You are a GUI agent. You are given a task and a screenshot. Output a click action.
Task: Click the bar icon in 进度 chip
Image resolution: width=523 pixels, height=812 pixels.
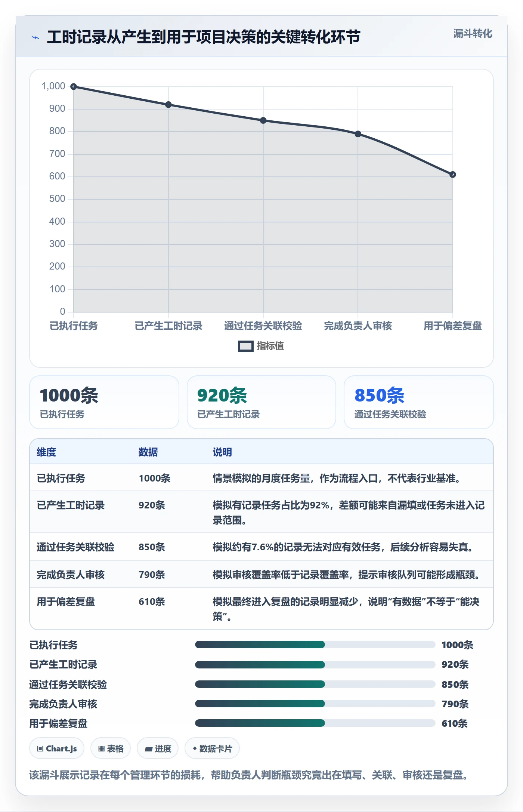point(149,749)
